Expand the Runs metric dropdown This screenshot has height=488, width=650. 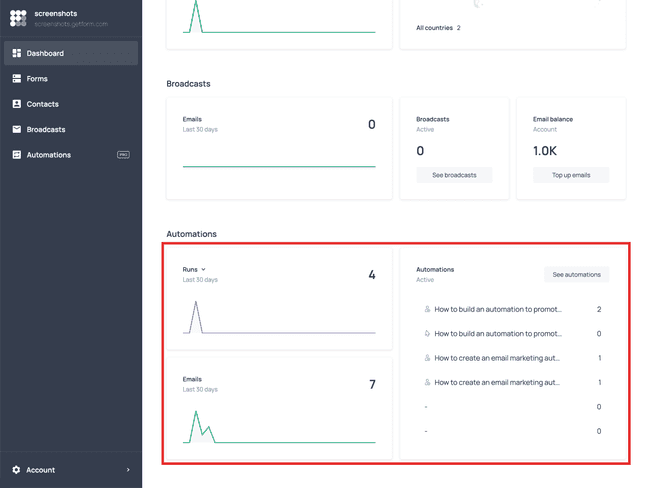pyautogui.click(x=194, y=269)
